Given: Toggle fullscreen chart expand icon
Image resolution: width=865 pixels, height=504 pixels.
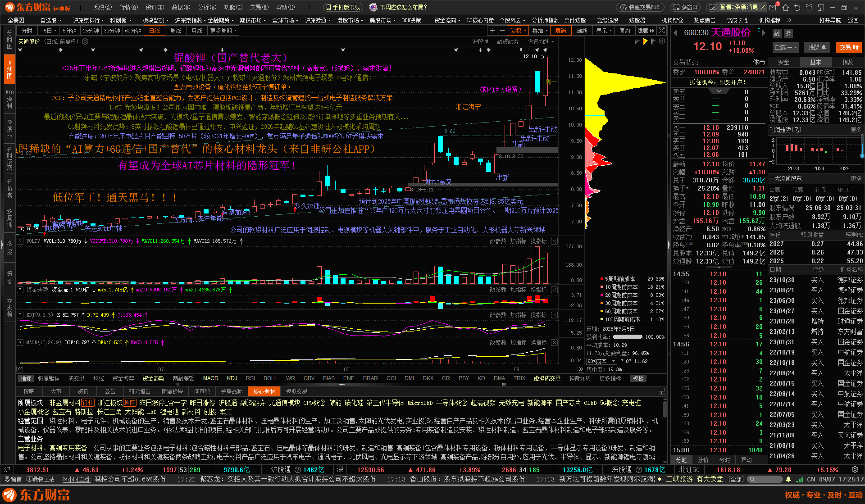Looking at the screenshot, I should point(661,31).
